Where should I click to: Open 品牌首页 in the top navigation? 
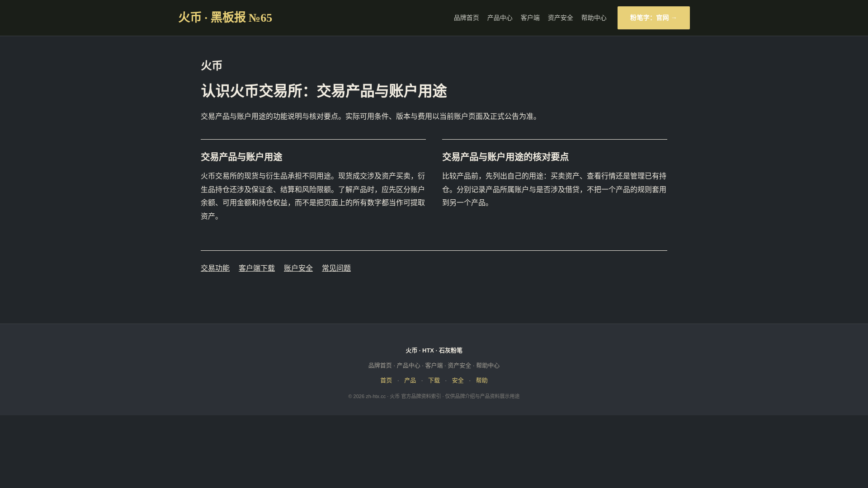[466, 18]
